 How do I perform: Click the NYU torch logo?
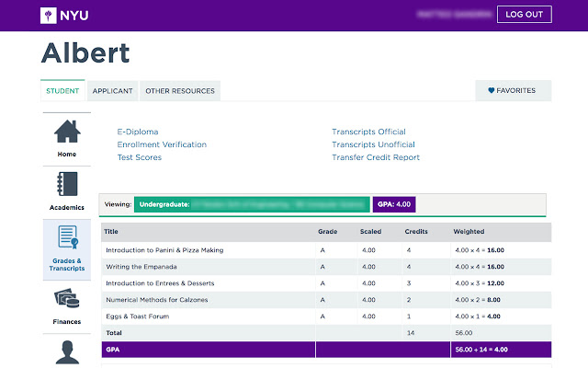pos(49,16)
